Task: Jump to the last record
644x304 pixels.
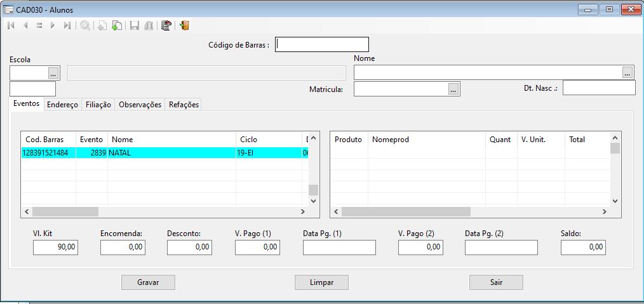Action: pyautogui.click(x=67, y=26)
